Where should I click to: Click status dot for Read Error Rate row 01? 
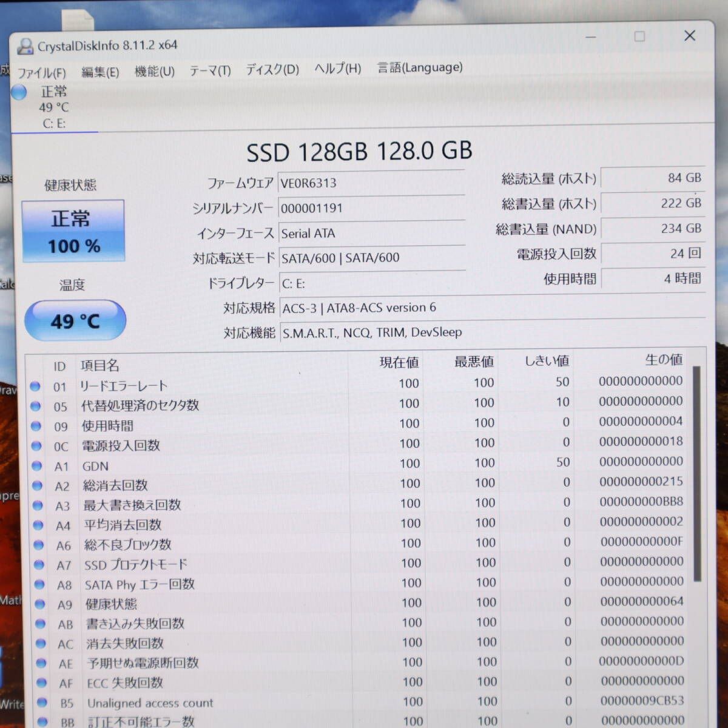click(x=35, y=386)
